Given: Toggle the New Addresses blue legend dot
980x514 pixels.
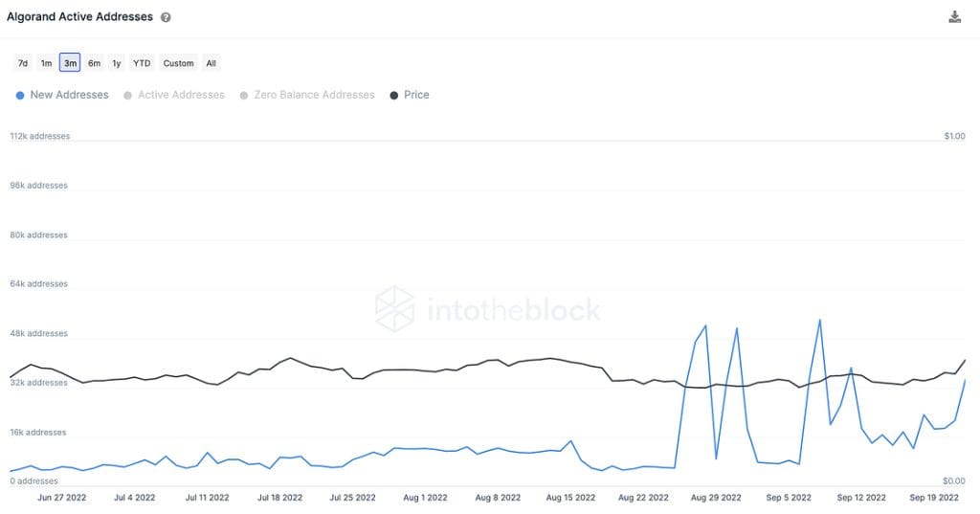Looking at the screenshot, I should click(x=20, y=95).
